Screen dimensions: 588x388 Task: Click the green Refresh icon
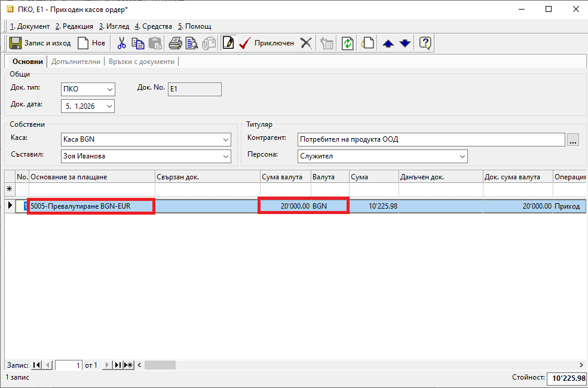click(348, 43)
